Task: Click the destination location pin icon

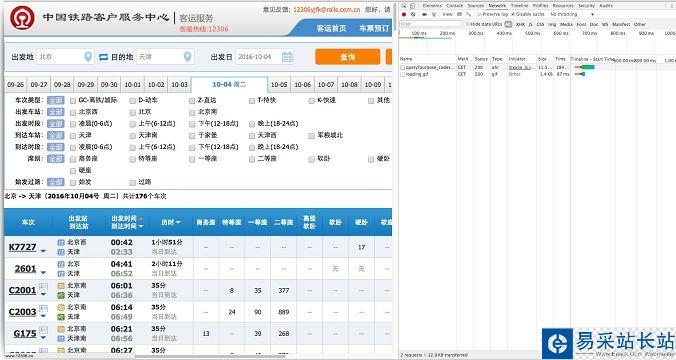Action: coord(187,57)
